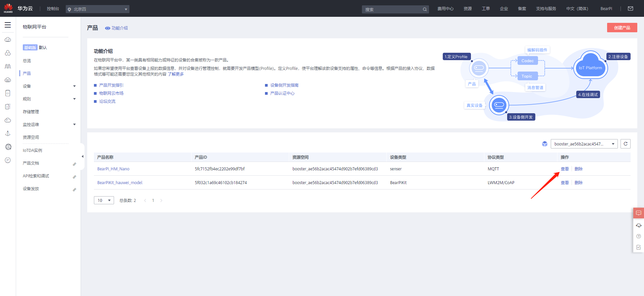Viewport: 644px width, 296px height.
Task: Toggle the 功能介绍 eye visibility link
Action: pyautogui.click(x=116, y=28)
